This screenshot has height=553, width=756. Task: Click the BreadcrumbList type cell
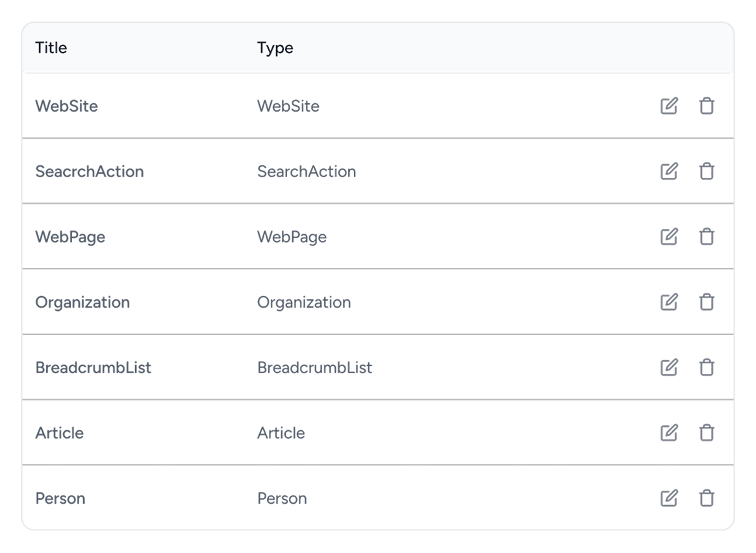[x=314, y=367]
